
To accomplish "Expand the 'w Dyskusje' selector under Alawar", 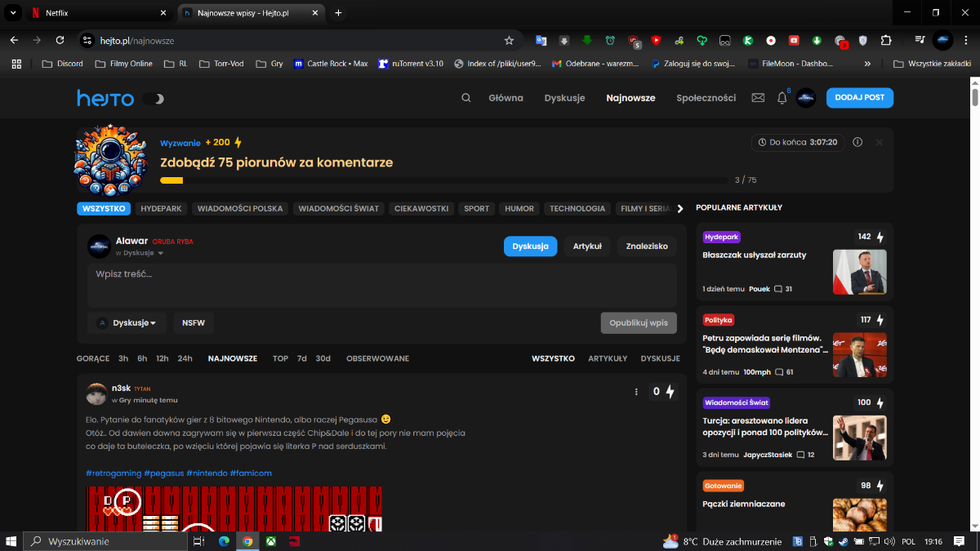I will pos(139,253).
